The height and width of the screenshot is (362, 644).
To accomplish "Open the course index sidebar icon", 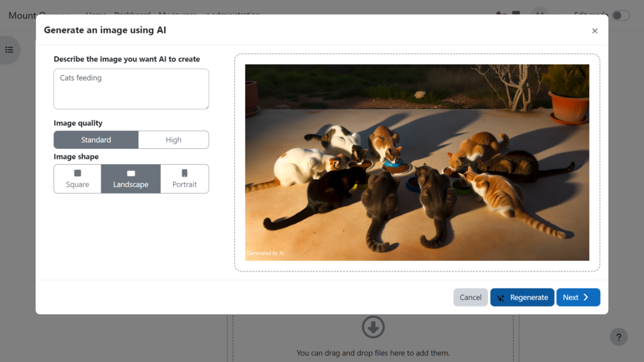I will coord(9,50).
